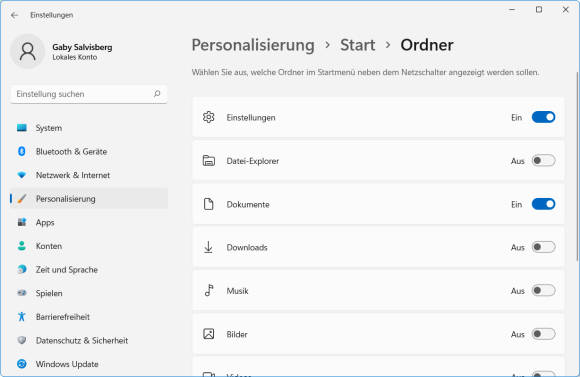Turn off the Einstellungen toggle
The image size is (580, 377).
[x=543, y=117]
